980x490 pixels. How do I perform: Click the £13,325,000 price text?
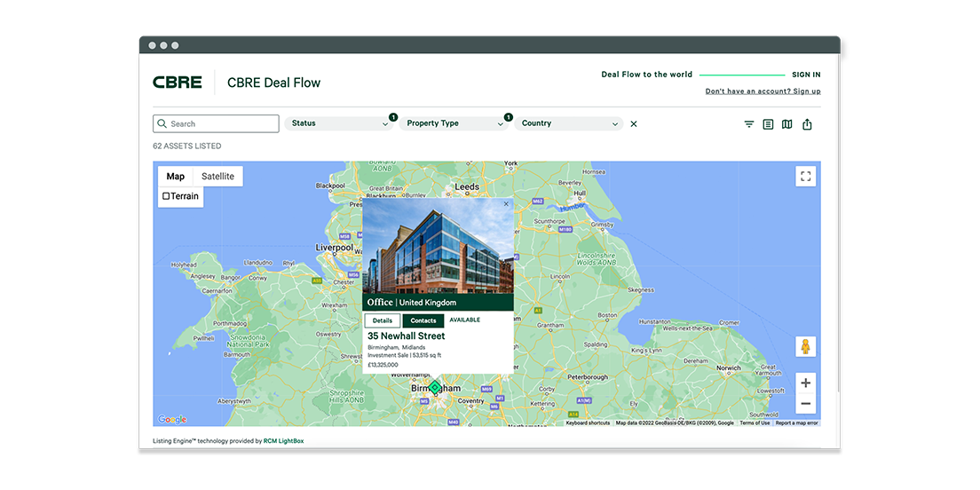383,364
